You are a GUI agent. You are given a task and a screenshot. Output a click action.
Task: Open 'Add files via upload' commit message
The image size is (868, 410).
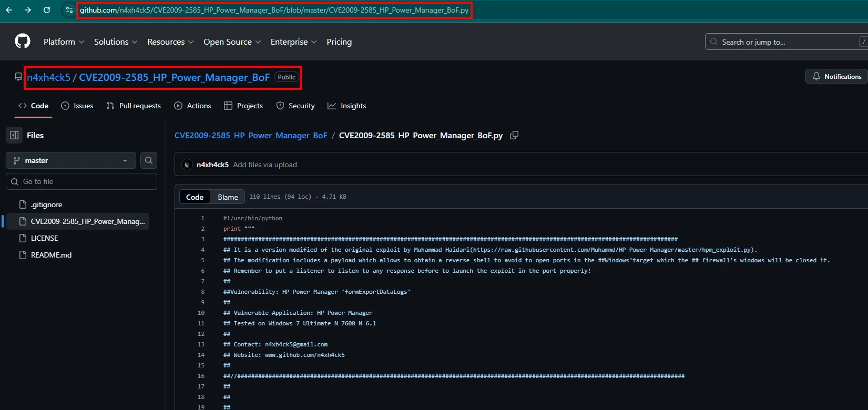(265, 165)
